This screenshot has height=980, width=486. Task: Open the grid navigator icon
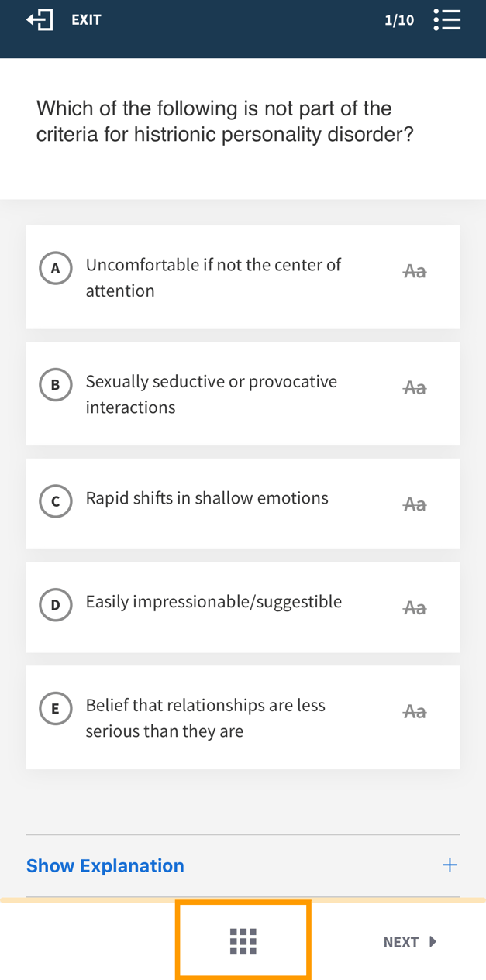point(243,940)
